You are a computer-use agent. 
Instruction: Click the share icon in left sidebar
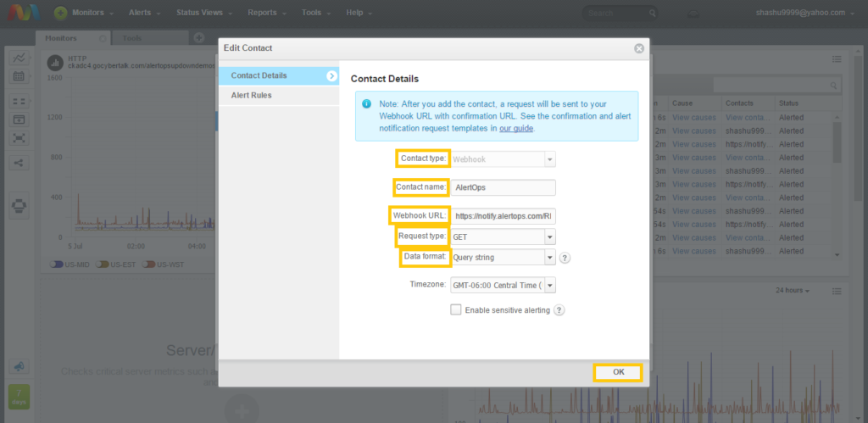coord(19,163)
